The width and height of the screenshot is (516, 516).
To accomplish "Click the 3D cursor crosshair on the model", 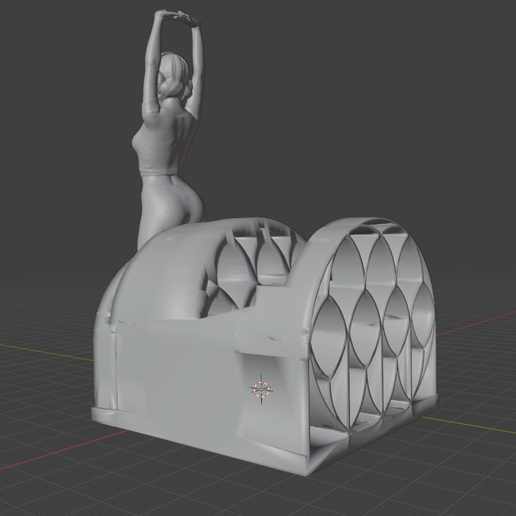I will (x=261, y=389).
